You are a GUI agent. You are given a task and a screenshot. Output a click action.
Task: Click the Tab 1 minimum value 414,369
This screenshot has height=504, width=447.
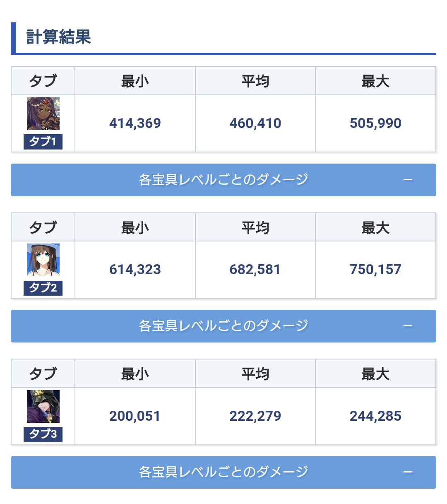point(135,123)
